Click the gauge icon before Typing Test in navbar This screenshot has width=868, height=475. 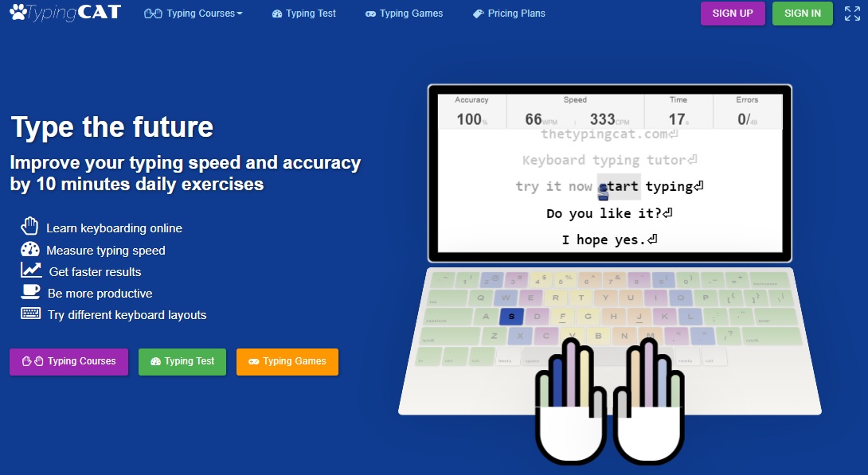pos(277,14)
